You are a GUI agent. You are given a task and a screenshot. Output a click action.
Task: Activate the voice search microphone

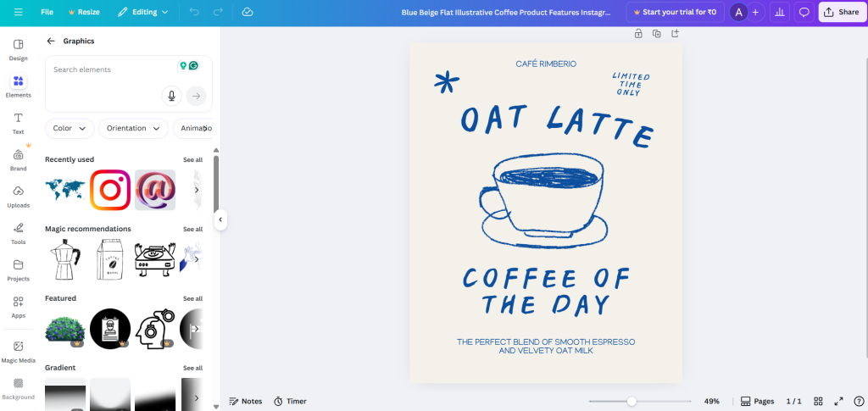pos(171,97)
